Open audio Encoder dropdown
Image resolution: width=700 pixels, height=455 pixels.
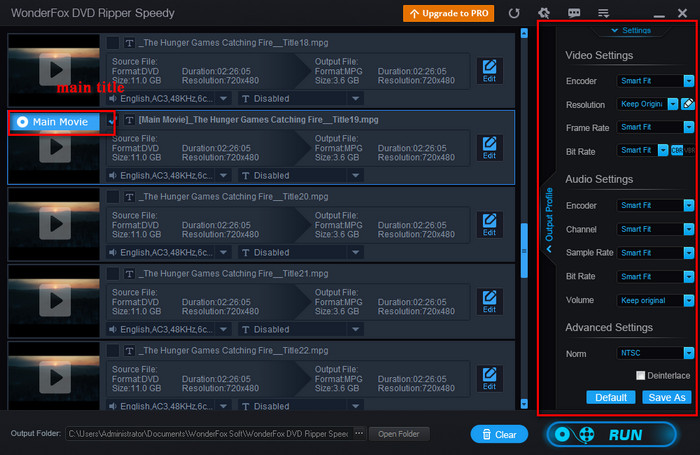point(689,205)
